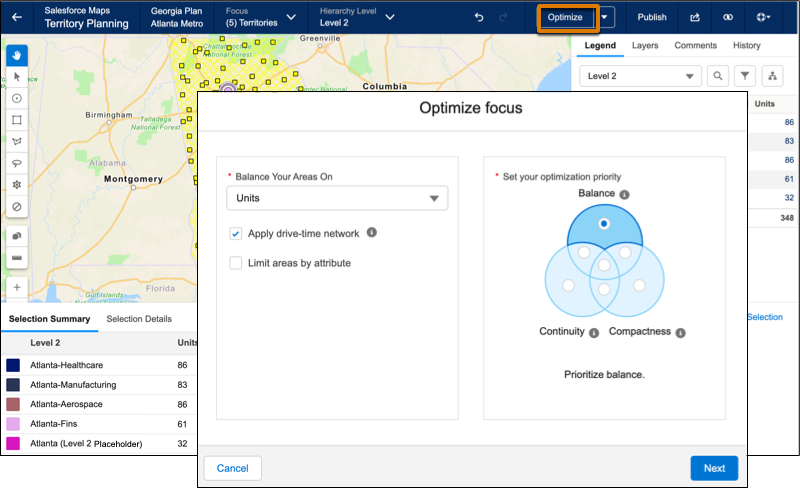800x489 pixels.
Task: Switch to the Legend tab
Action: pos(600,45)
